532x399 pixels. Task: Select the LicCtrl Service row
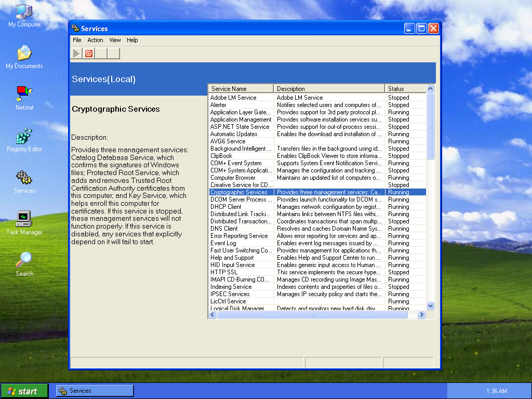(317, 302)
